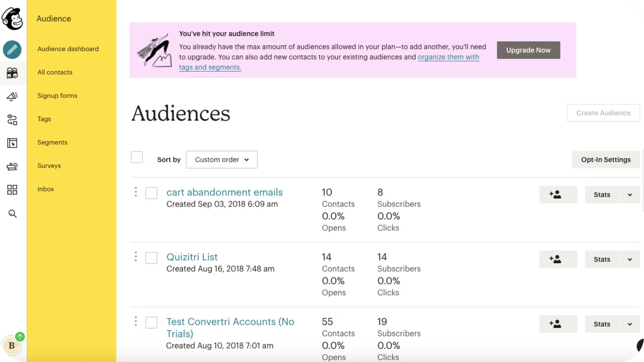Open the Automations flow icon
Screen dimensions: 644x362
(x=12, y=120)
